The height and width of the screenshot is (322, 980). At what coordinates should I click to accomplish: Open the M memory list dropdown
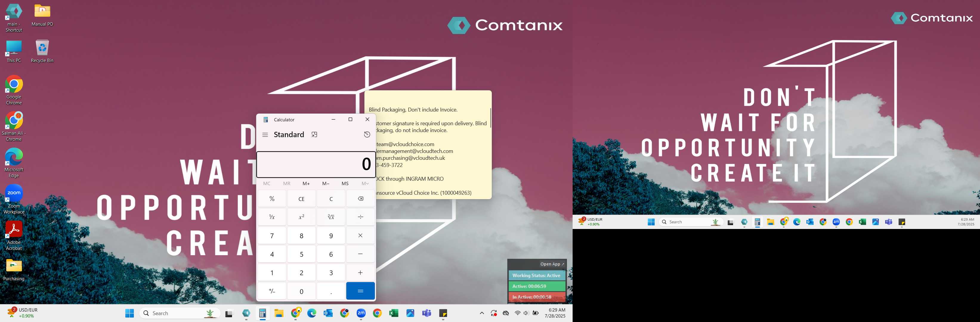tap(365, 183)
